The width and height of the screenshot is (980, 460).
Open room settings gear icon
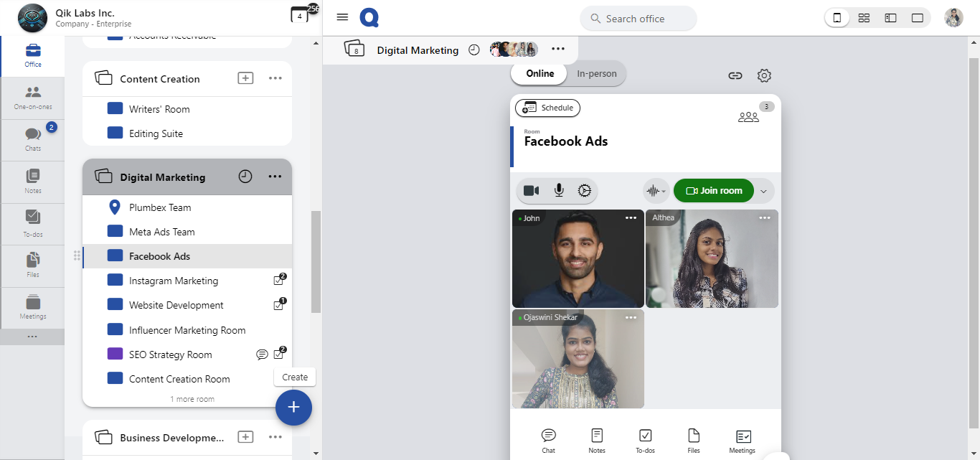pyautogui.click(x=764, y=75)
